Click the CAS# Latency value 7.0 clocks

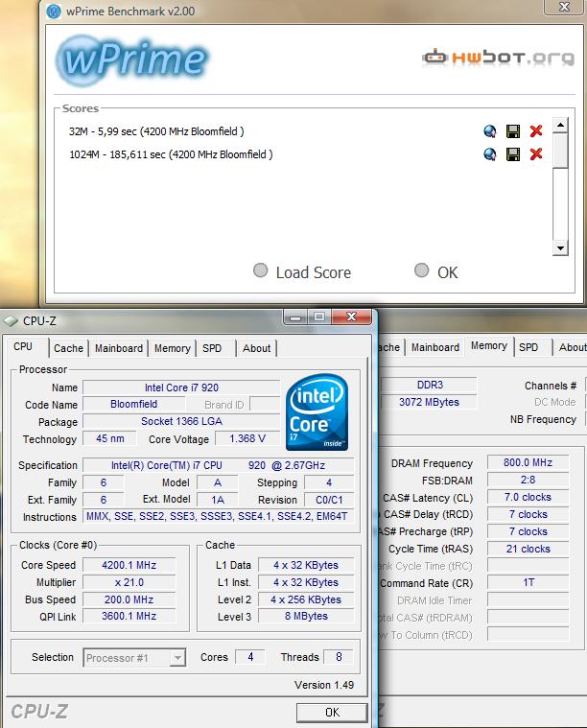(x=528, y=497)
